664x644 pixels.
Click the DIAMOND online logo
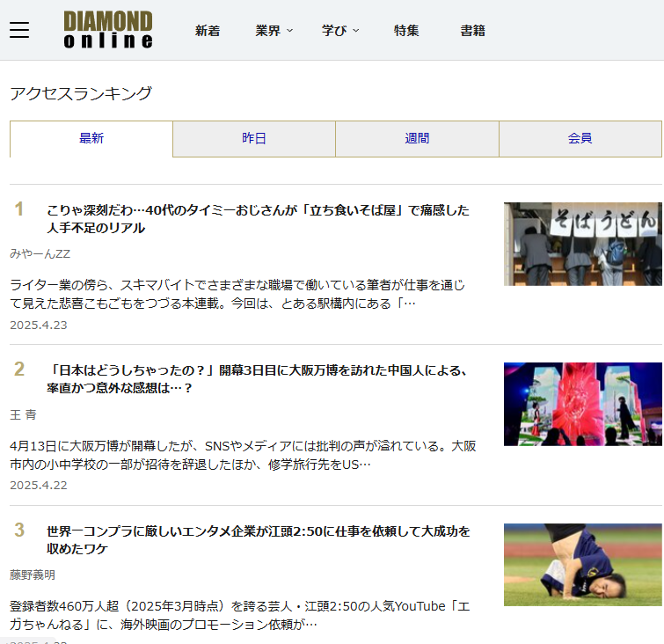(x=108, y=30)
